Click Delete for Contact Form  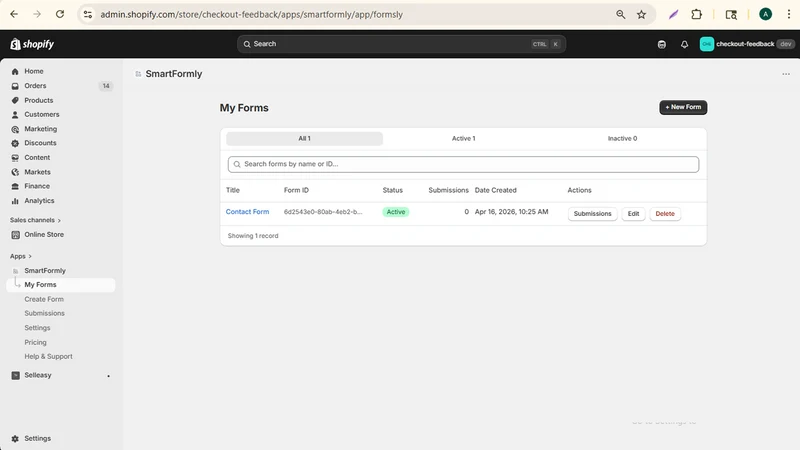click(x=665, y=214)
